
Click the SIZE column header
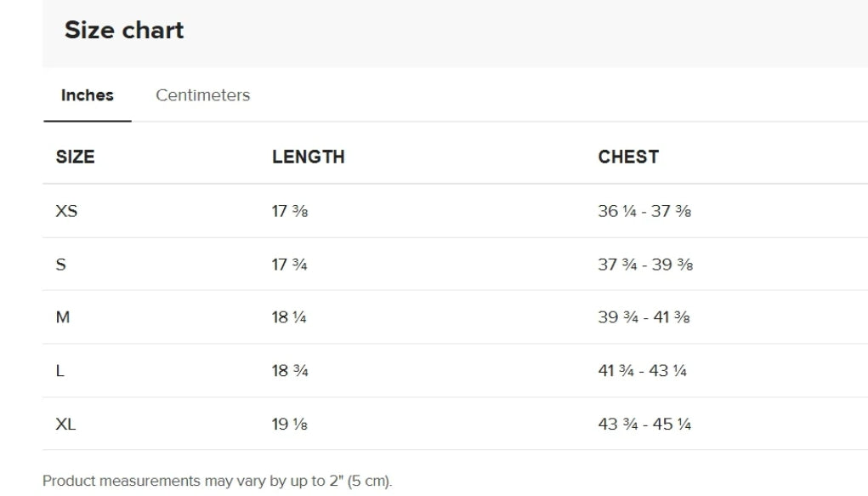pyautogui.click(x=76, y=157)
